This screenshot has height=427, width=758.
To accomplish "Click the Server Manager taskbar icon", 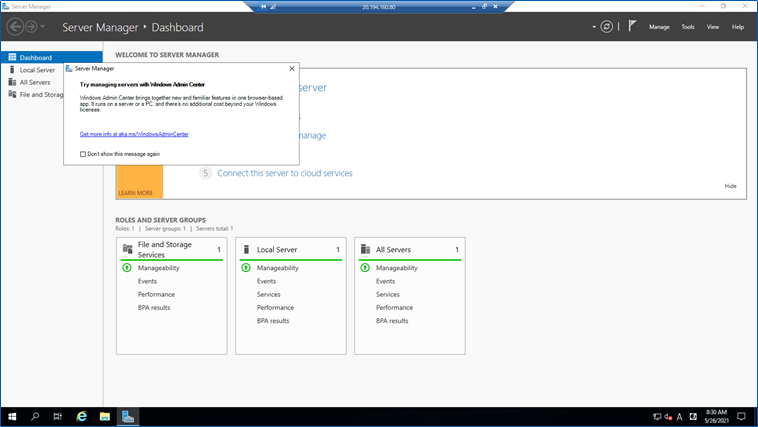I will point(128,416).
